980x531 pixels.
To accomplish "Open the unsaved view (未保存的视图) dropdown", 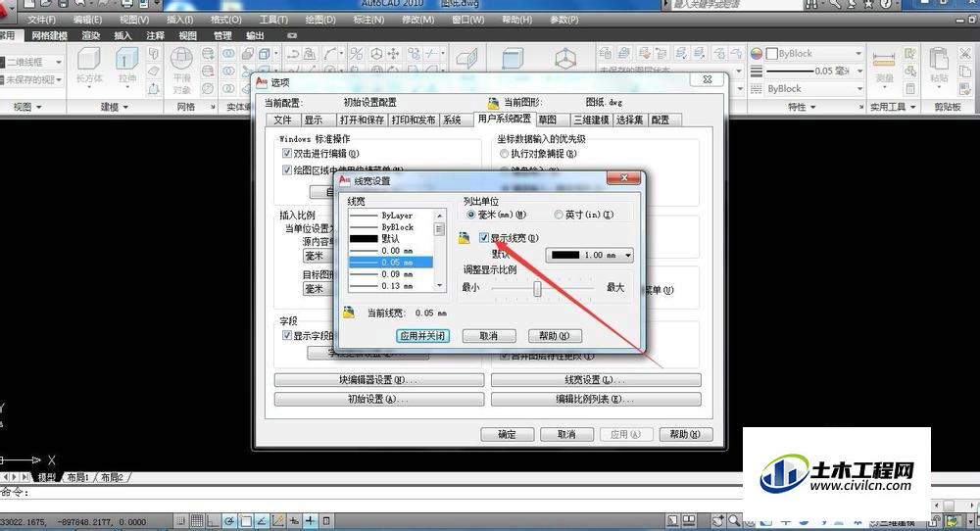I will tap(31, 80).
